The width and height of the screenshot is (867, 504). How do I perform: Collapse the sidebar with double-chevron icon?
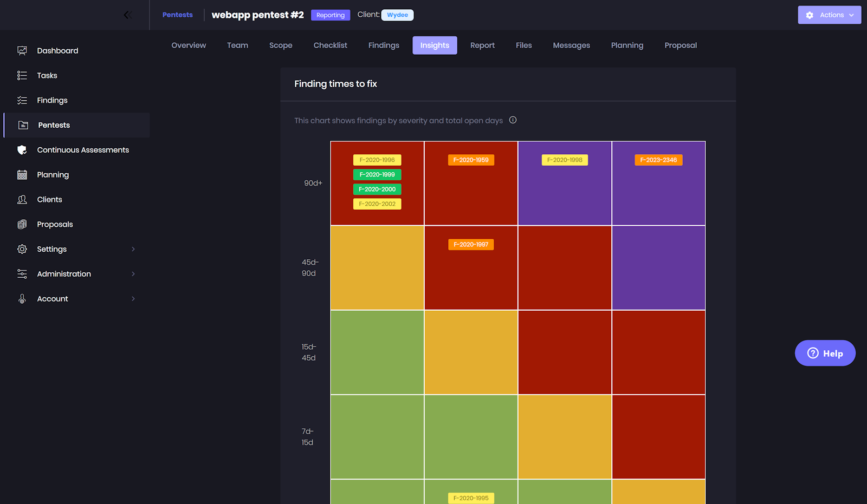[x=128, y=15]
